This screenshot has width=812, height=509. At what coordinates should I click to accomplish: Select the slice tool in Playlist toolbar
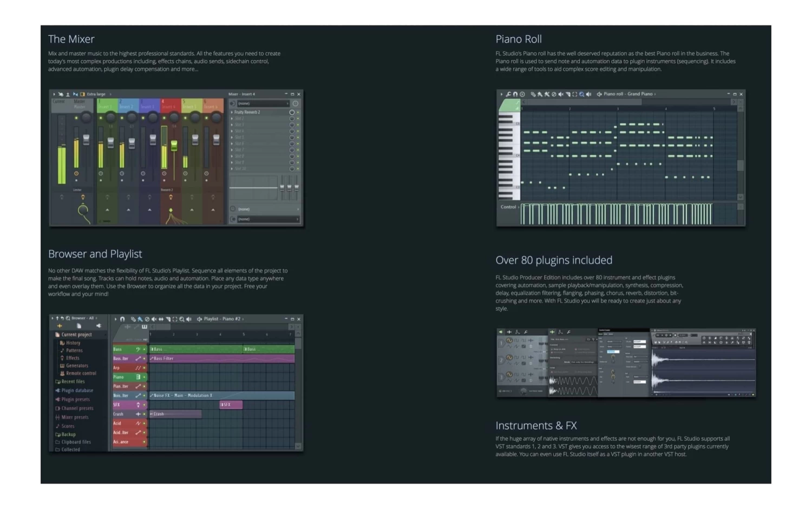point(168,319)
